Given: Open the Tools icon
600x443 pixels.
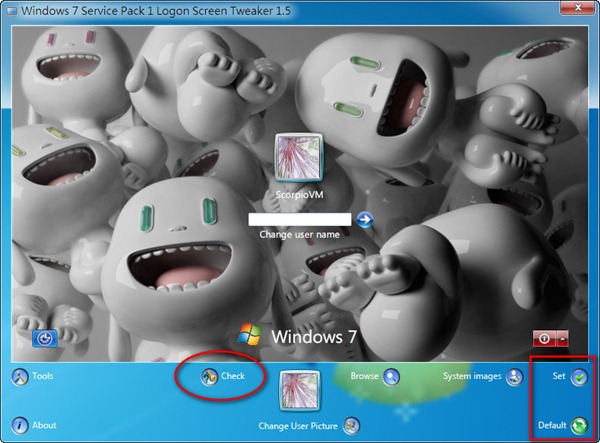Looking at the screenshot, I should tap(19, 377).
